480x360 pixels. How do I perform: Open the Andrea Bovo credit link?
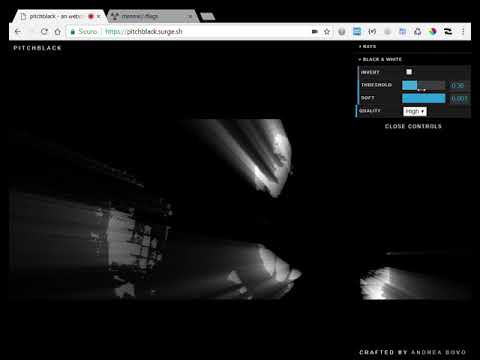tap(438, 352)
